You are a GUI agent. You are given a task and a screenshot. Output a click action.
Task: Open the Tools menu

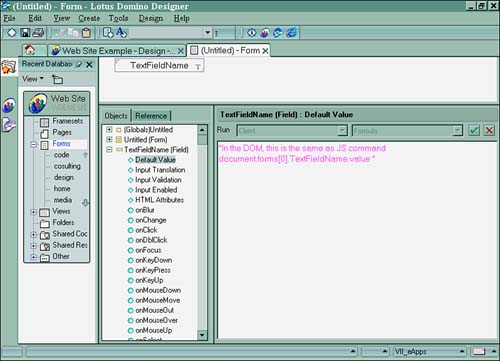(x=118, y=18)
